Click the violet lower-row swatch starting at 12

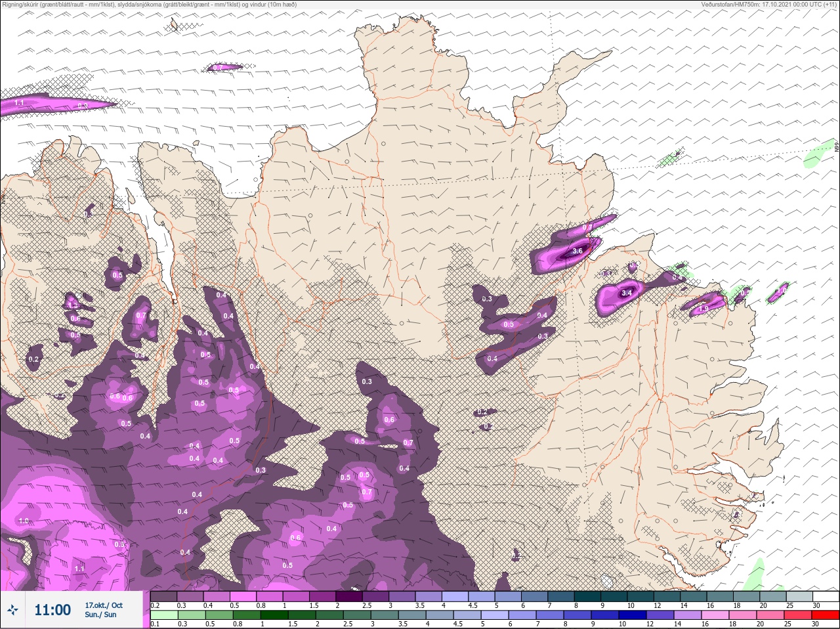(x=661, y=615)
